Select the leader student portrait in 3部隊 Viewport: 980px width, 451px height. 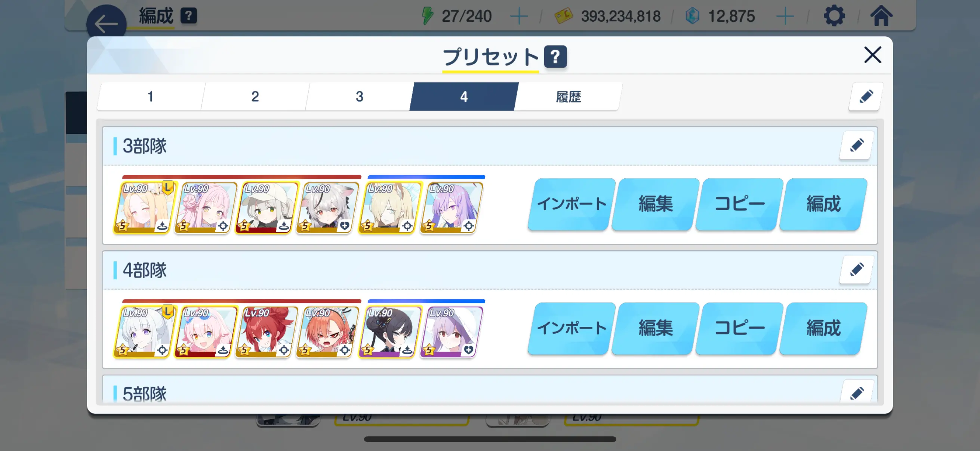coord(144,208)
